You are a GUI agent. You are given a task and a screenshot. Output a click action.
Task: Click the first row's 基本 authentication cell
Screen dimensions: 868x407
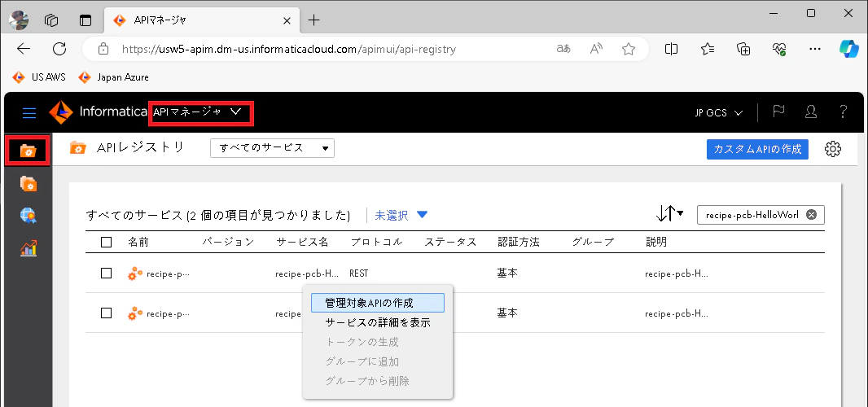(507, 273)
